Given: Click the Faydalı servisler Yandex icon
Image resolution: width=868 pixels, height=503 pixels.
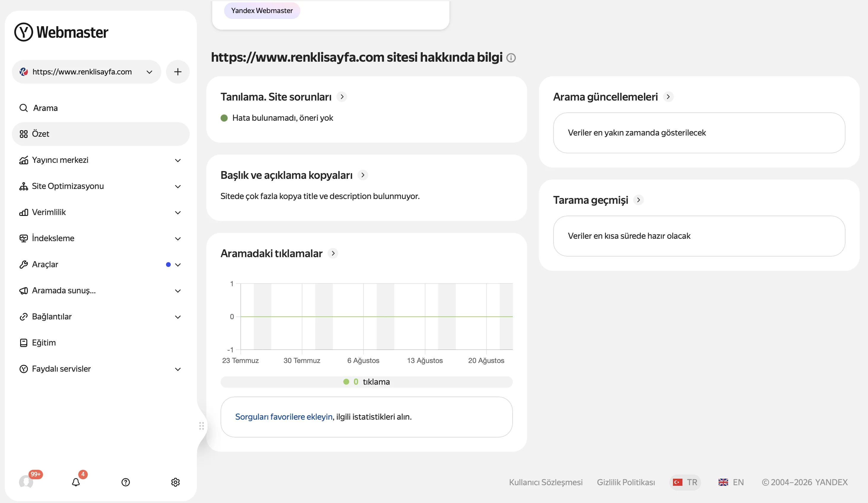Looking at the screenshot, I should (x=23, y=369).
